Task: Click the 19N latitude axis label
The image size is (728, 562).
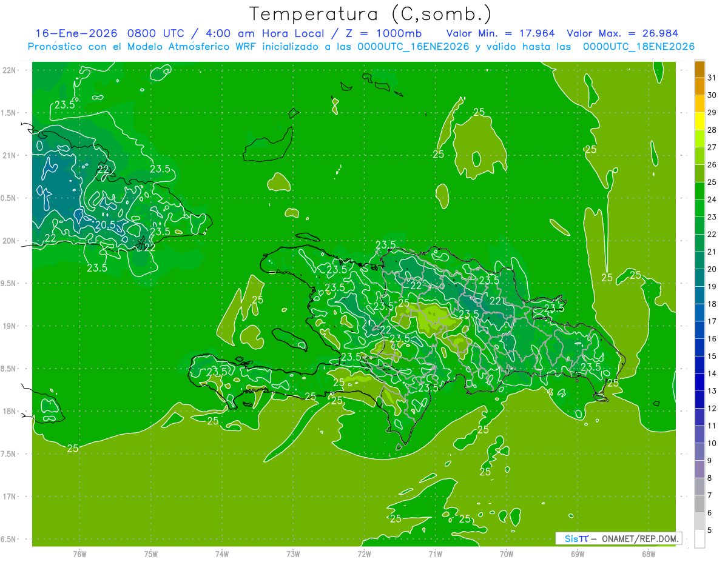Action: (8, 326)
